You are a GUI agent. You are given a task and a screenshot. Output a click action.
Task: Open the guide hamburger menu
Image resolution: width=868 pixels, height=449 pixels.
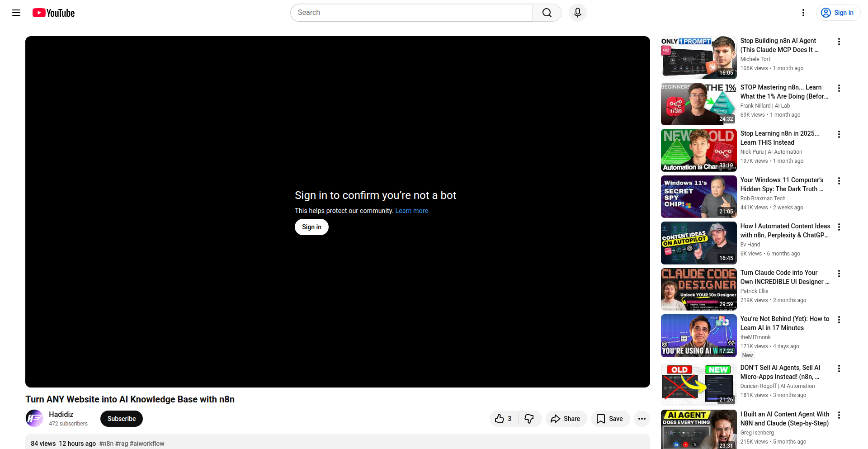(16, 13)
